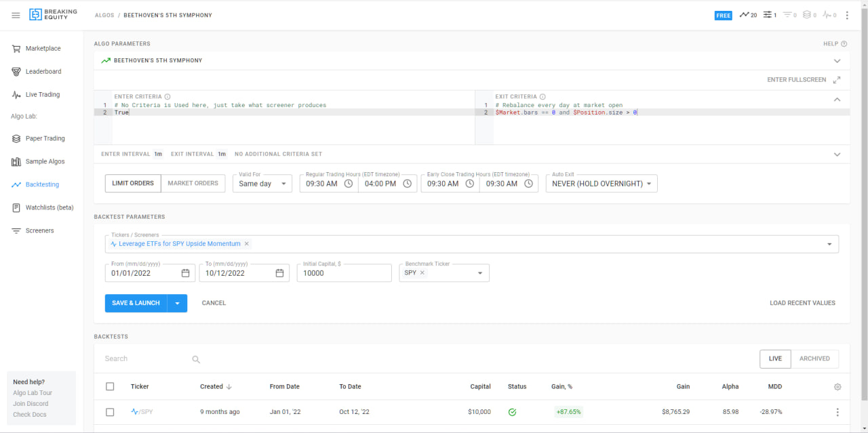Check the SPY backtest row checkbox
This screenshot has height=433, width=868.
pyautogui.click(x=111, y=412)
